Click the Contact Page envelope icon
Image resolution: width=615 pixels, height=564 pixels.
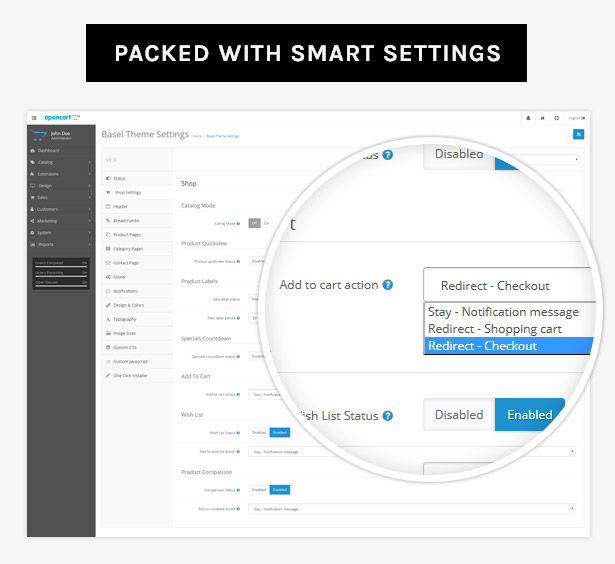tap(108, 263)
